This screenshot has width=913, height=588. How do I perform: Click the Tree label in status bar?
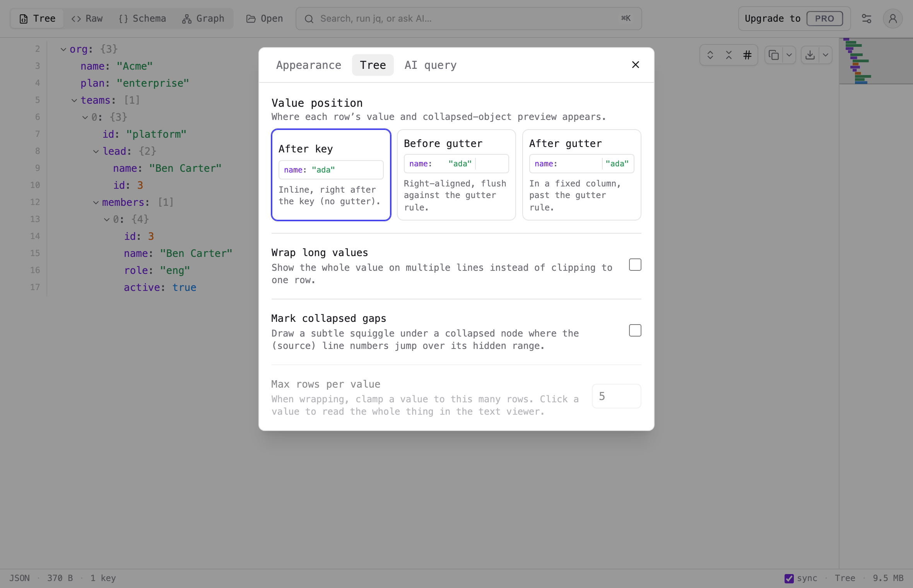[x=845, y=578]
